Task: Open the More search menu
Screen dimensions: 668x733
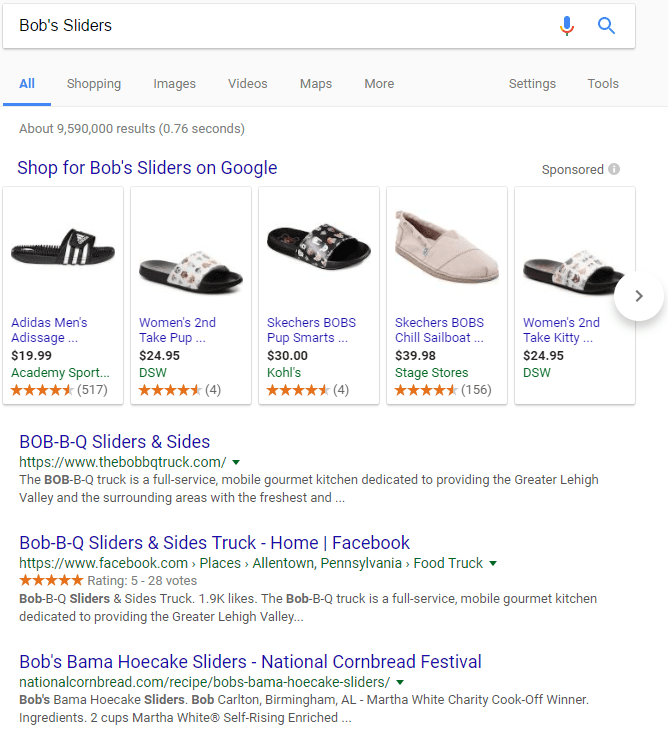Action: tap(379, 84)
